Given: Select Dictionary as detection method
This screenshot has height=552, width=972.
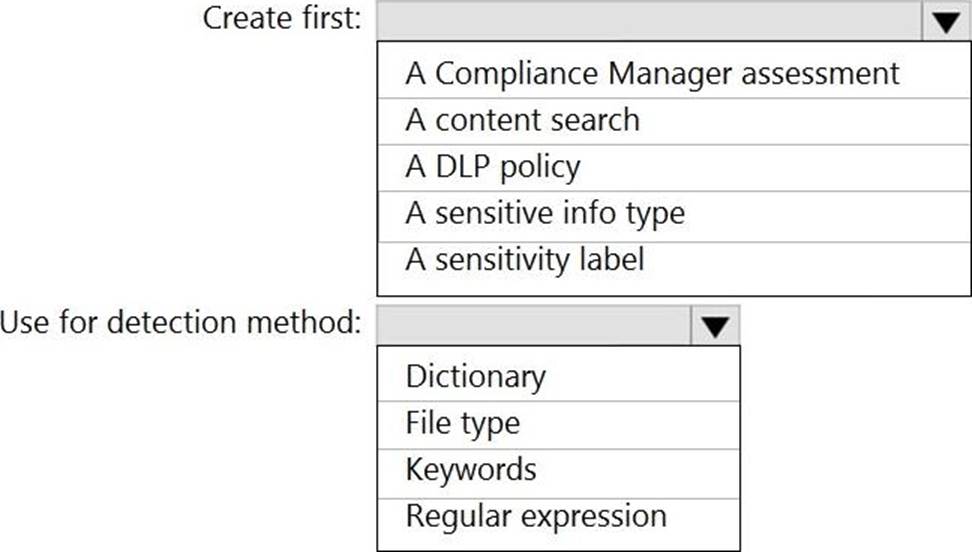Looking at the screenshot, I should (x=476, y=377).
